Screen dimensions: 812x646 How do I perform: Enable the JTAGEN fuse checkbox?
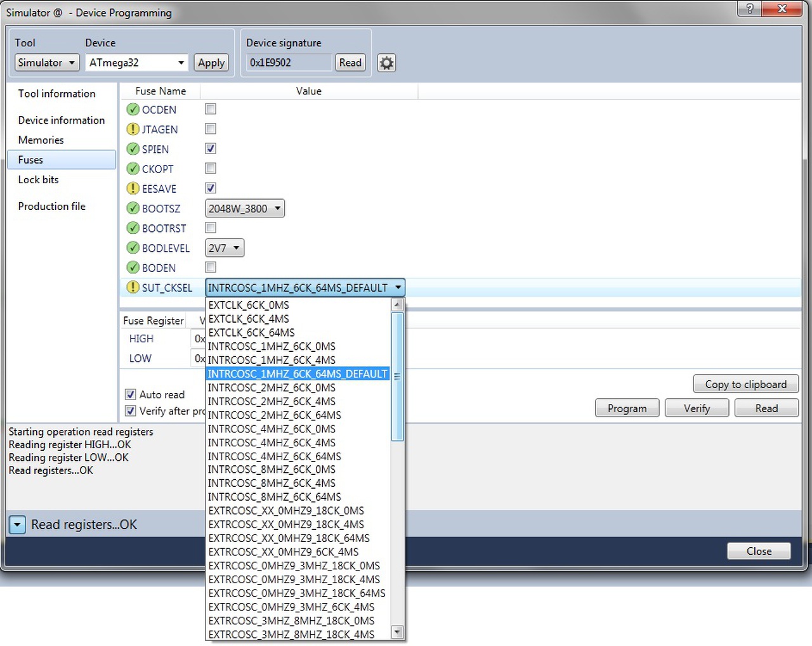coord(211,129)
